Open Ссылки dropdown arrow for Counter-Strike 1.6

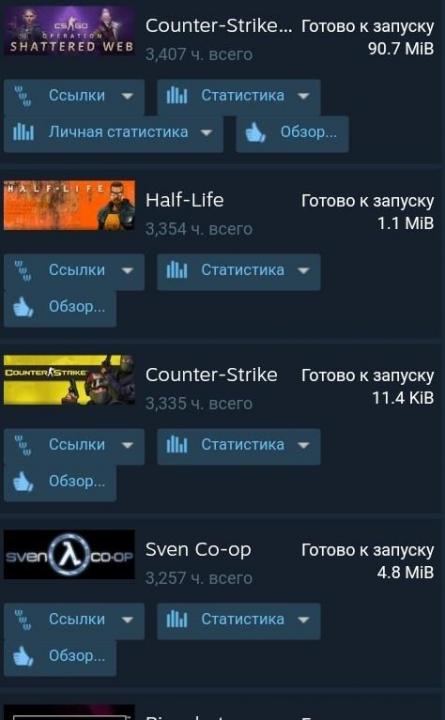click(127, 445)
